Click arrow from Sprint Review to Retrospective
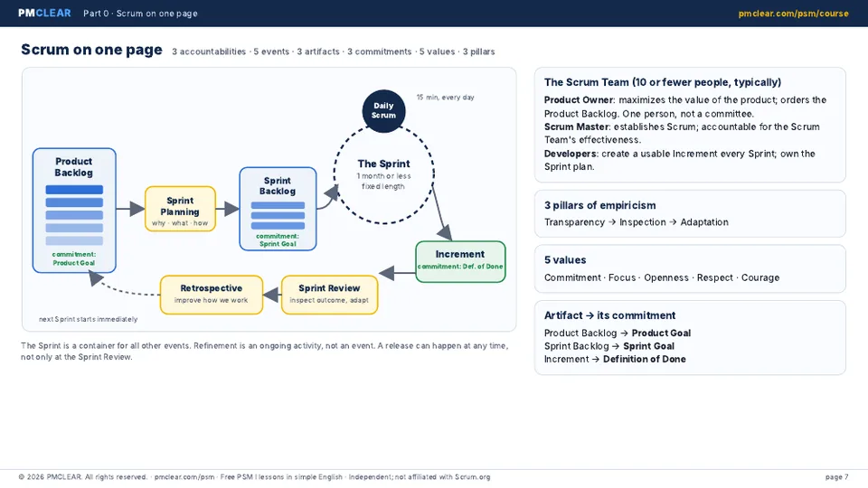Screen dimensions: 868x488 (x=272, y=295)
